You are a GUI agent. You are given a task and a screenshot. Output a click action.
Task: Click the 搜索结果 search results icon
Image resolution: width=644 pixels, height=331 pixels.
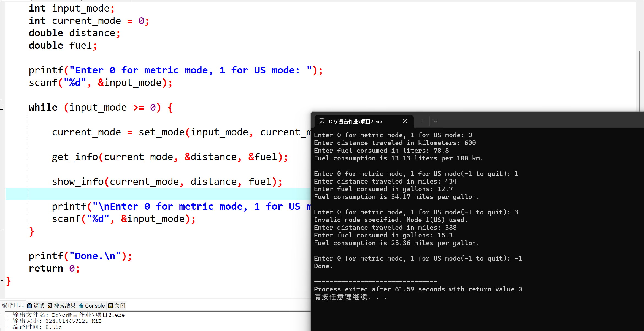click(x=50, y=306)
